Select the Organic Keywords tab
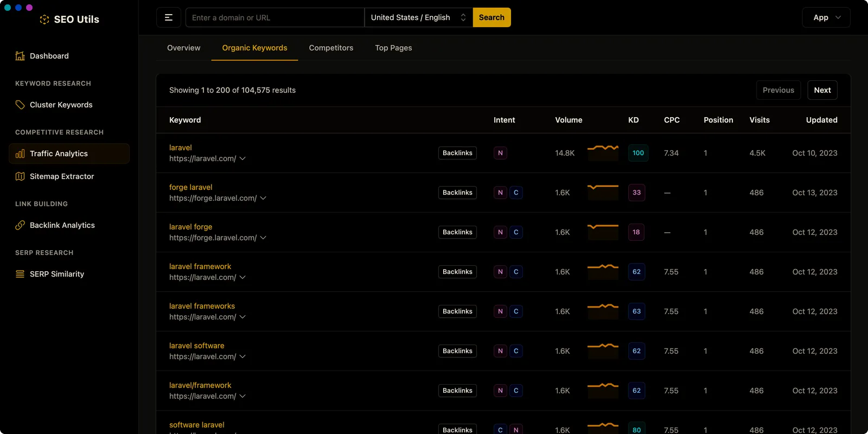868x434 pixels. point(254,48)
